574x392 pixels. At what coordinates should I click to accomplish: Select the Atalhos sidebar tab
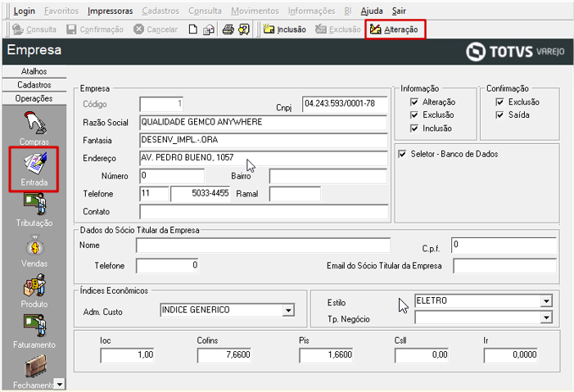pos(34,71)
